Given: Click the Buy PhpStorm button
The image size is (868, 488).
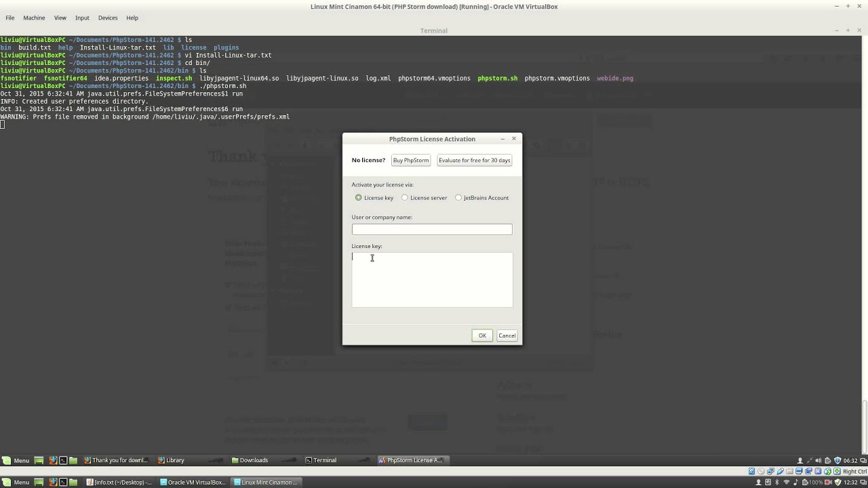Looking at the screenshot, I should point(411,160).
